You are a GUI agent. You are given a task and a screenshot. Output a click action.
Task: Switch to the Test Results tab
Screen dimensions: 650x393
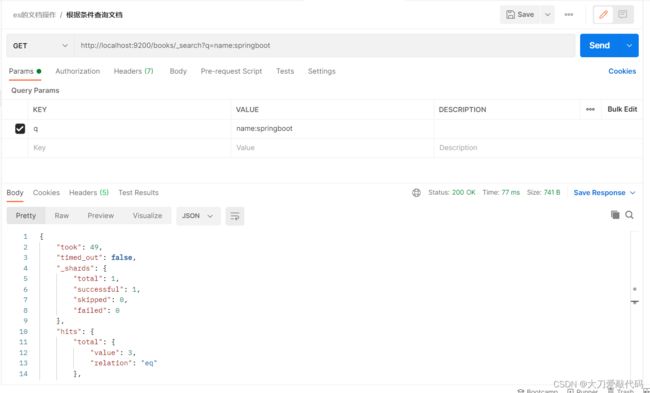138,193
